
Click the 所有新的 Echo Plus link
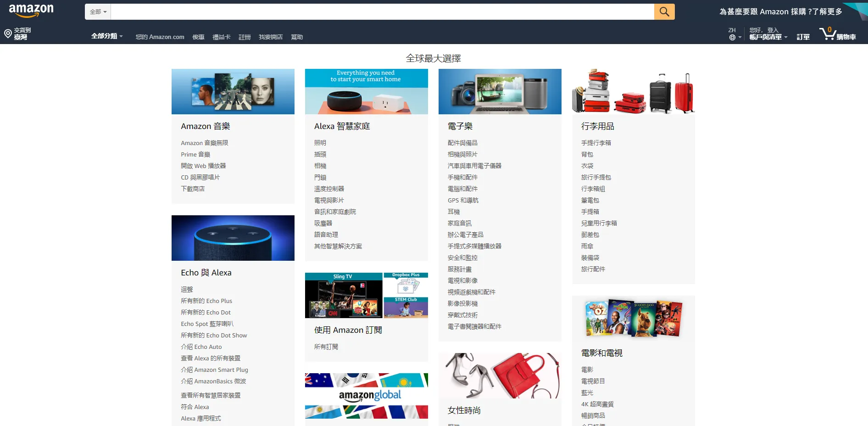206,301
